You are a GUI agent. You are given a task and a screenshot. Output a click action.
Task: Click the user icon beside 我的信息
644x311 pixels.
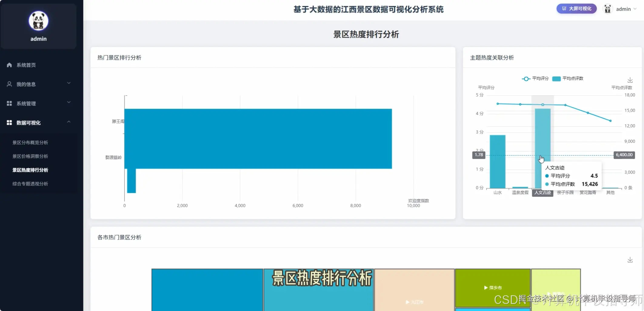pos(9,84)
